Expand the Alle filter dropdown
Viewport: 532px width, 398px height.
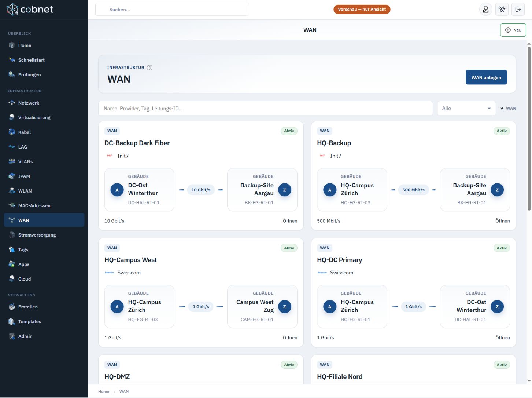[466, 109]
